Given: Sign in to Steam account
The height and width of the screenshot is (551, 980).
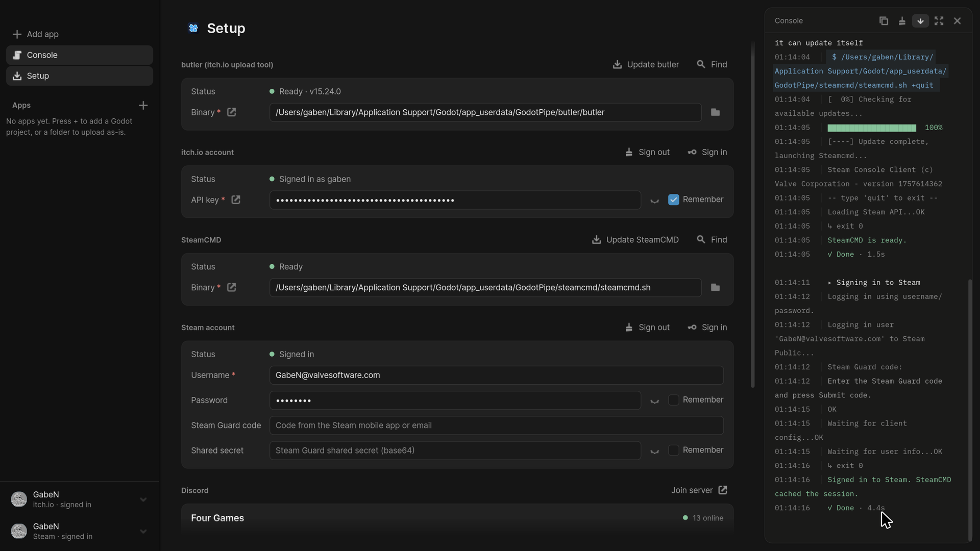Looking at the screenshot, I should (x=707, y=328).
